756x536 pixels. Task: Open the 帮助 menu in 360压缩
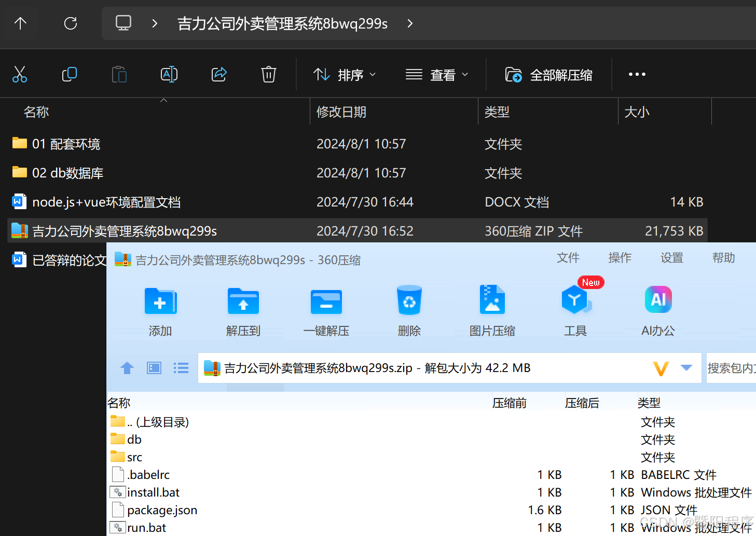[x=724, y=258]
